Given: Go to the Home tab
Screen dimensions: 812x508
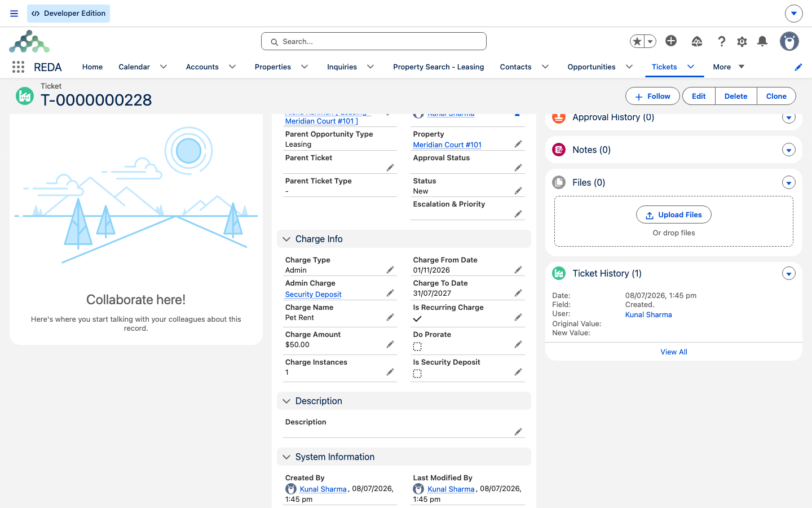Looking at the screenshot, I should 92,67.
